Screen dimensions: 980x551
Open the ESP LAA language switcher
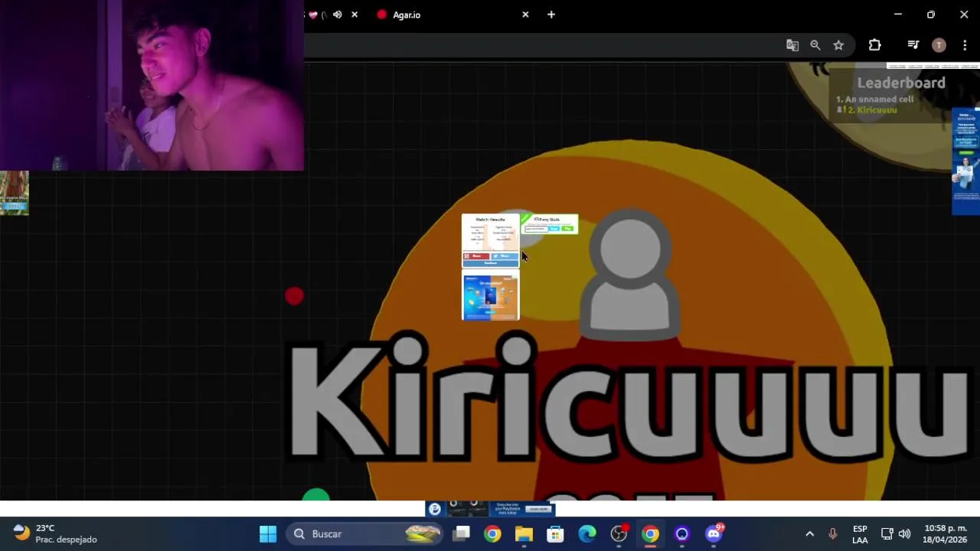tap(860, 534)
